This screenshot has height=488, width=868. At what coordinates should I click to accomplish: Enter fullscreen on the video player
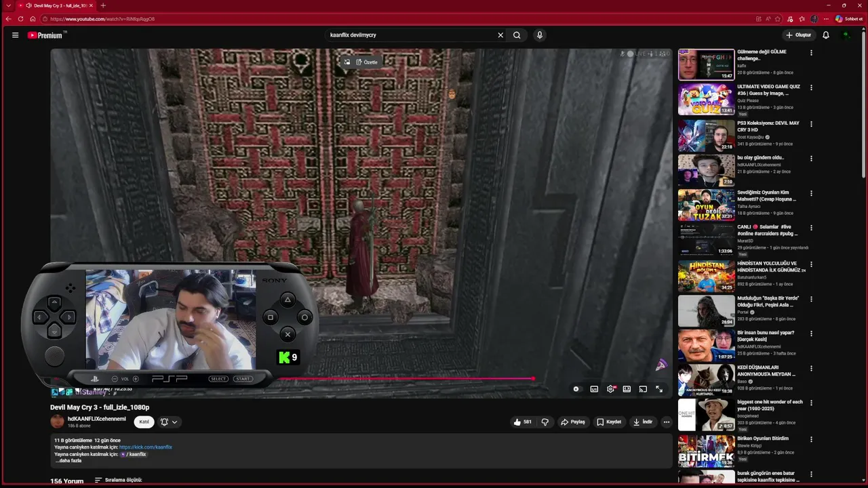(x=659, y=389)
